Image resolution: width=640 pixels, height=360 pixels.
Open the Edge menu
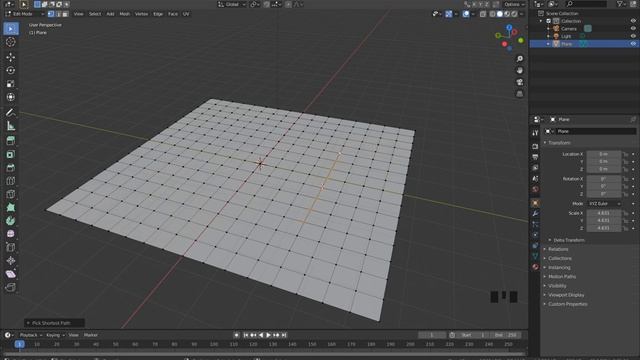coord(158,14)
